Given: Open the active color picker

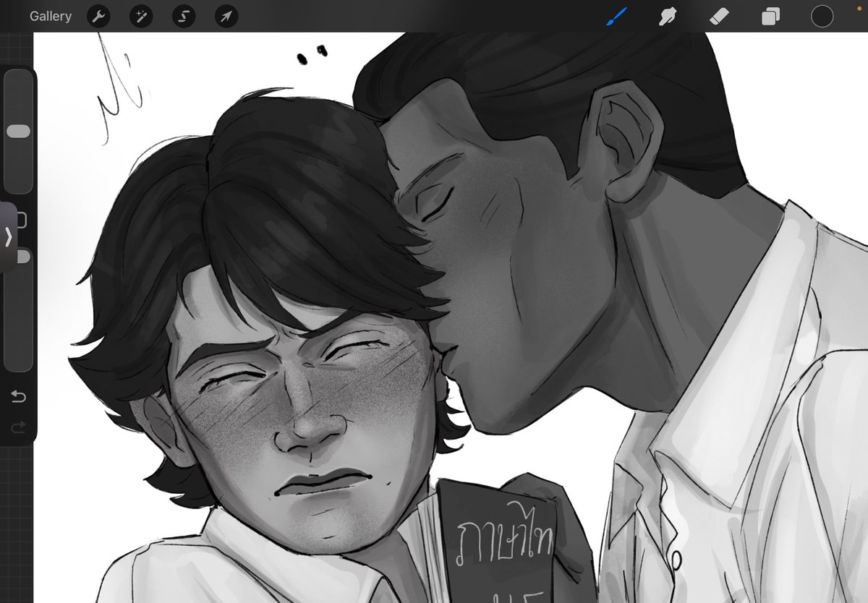Looking at the screenshot, I should tap(822, 16).
